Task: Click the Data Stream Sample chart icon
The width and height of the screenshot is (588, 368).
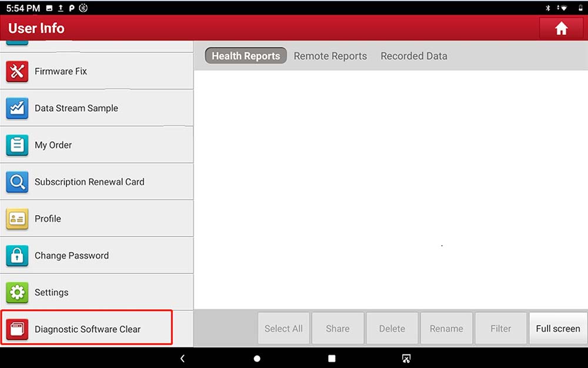Action: (17, 108)
